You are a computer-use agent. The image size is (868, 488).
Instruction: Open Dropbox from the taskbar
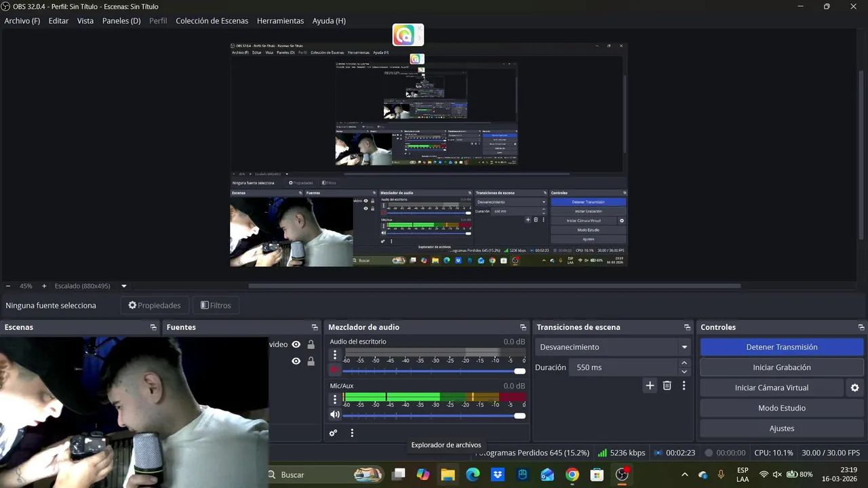498,474
